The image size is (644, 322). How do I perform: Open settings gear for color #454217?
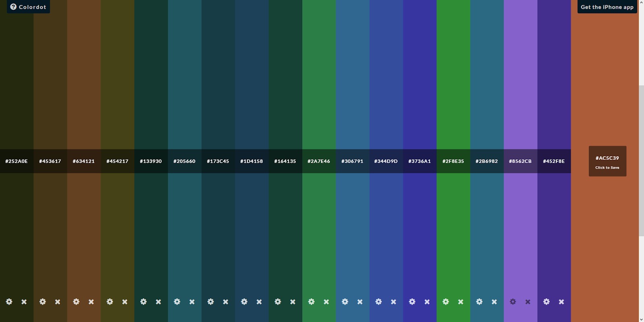(x=110, y=301)
